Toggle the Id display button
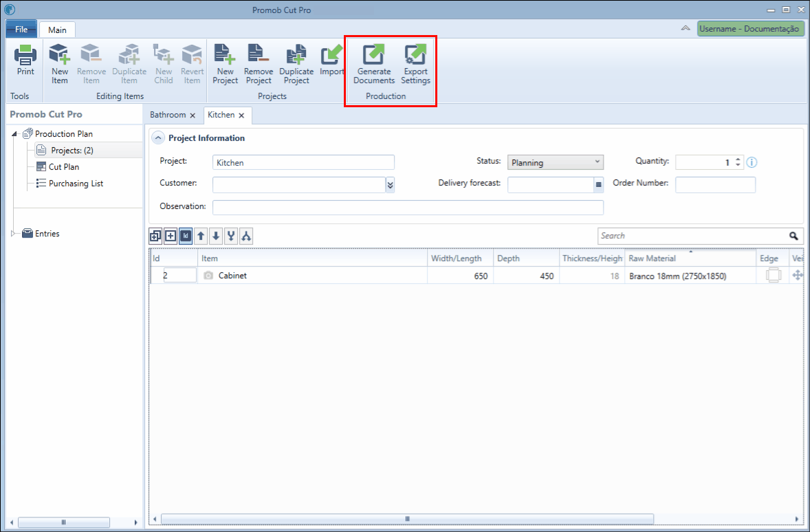 [186, 236]
